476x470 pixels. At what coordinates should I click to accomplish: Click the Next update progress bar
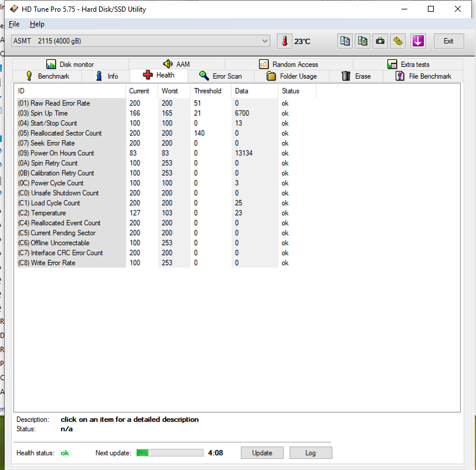tap(170, 453)
